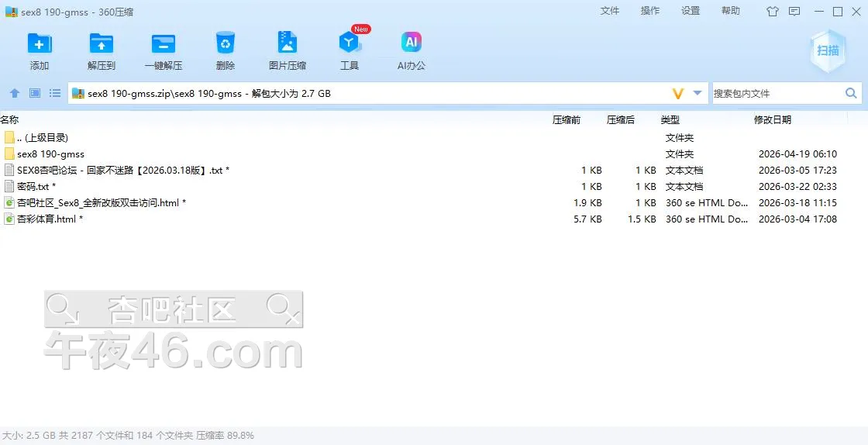Select the 密码.txt file entry
This screenshot has height=445, width=868.
(36, 187)
